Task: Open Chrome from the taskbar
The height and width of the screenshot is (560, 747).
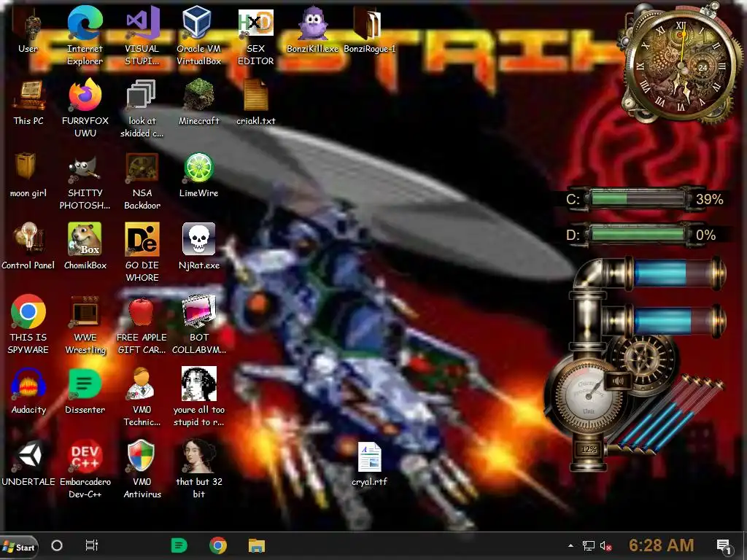Action: tap(218, 545)
